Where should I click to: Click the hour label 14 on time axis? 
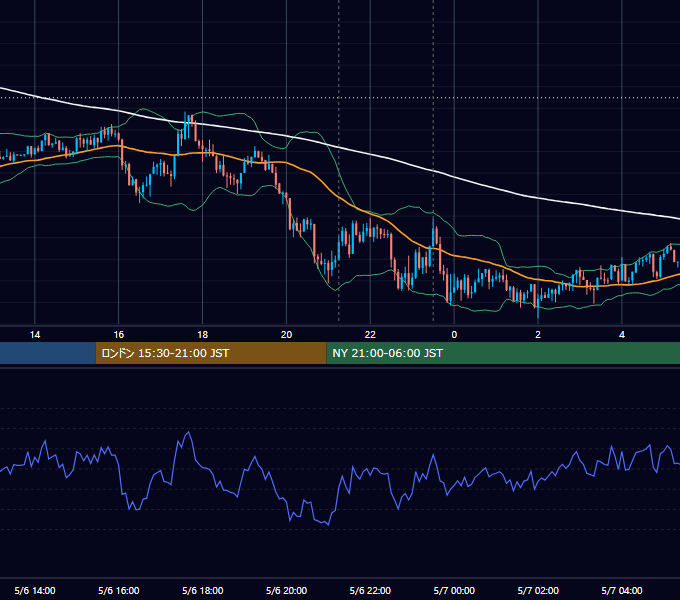35,335
